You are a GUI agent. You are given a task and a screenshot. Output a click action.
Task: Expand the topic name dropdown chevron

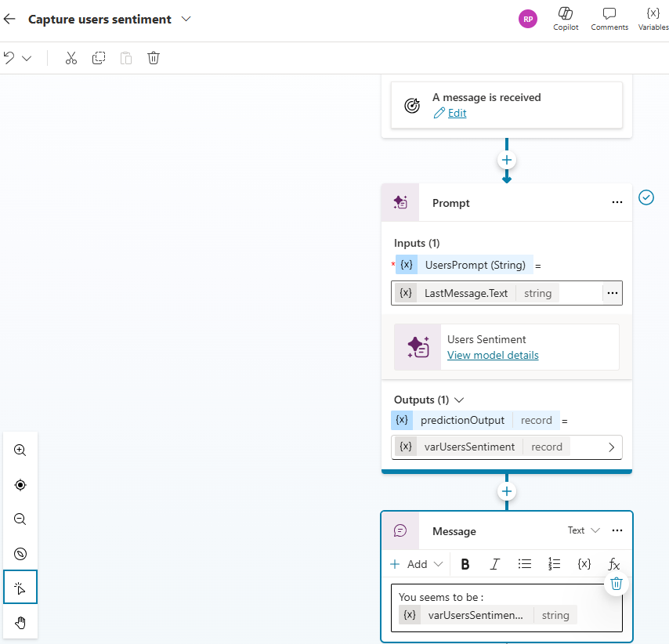click(186, 20)
